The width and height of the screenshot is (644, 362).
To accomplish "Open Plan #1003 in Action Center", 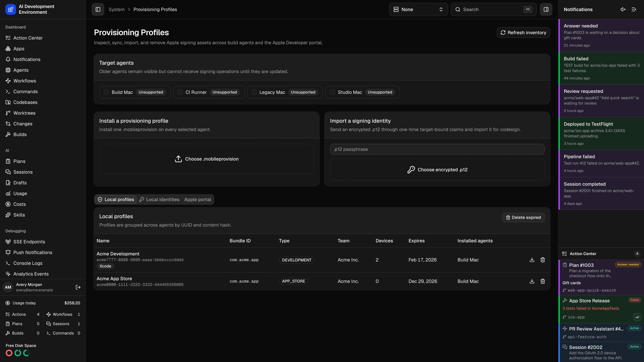I will pos(601,277).
